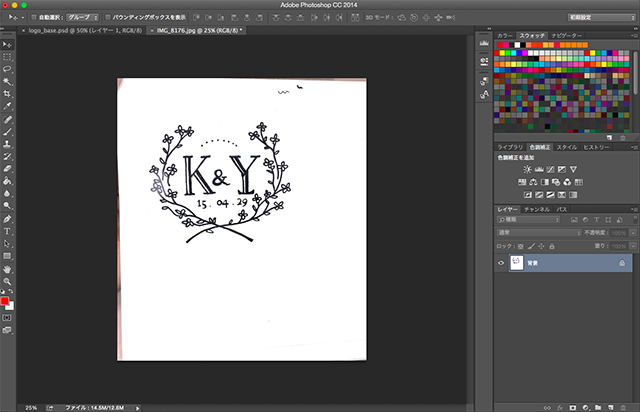This screenshot has height=412, width=640.
Task: Open the 通常 blend mode dropdown
Action: tap(539, 233)
